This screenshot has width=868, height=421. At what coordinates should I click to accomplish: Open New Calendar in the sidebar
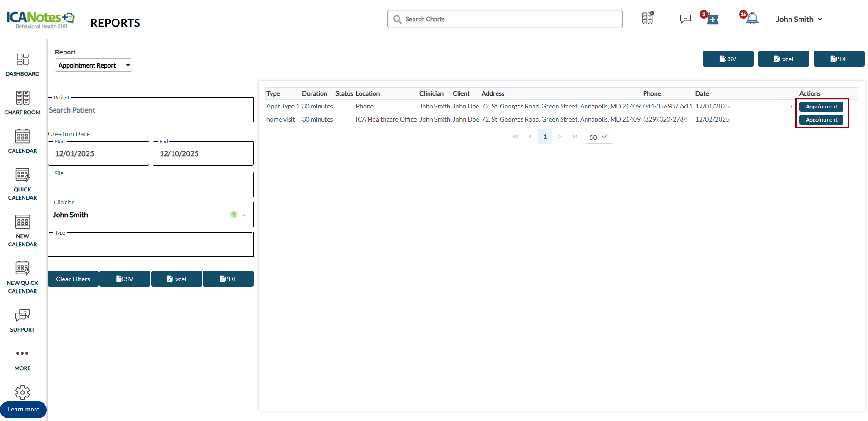coord(22,231)
